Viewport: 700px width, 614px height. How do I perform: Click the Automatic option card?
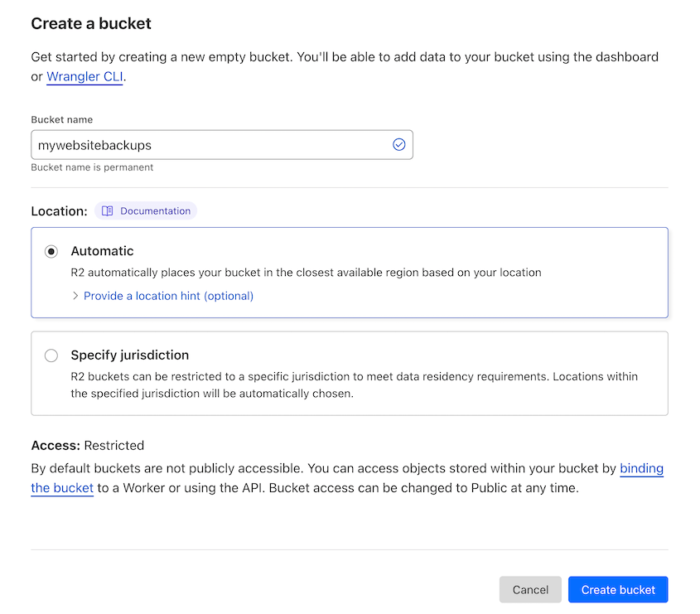350,273
